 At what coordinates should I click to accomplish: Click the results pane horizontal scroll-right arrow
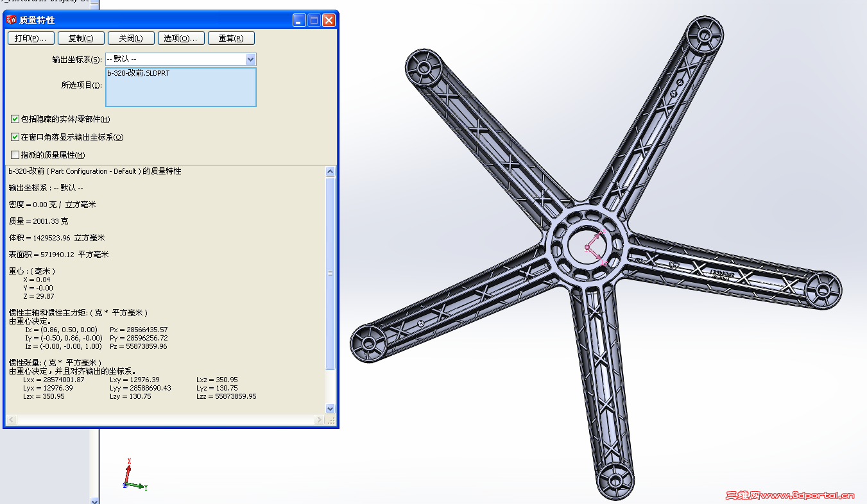(x=320, y=419)
